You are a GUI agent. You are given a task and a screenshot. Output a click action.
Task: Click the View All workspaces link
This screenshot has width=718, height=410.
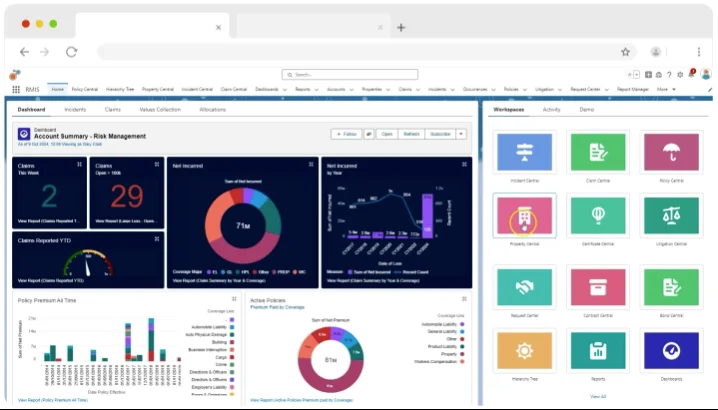598,396
